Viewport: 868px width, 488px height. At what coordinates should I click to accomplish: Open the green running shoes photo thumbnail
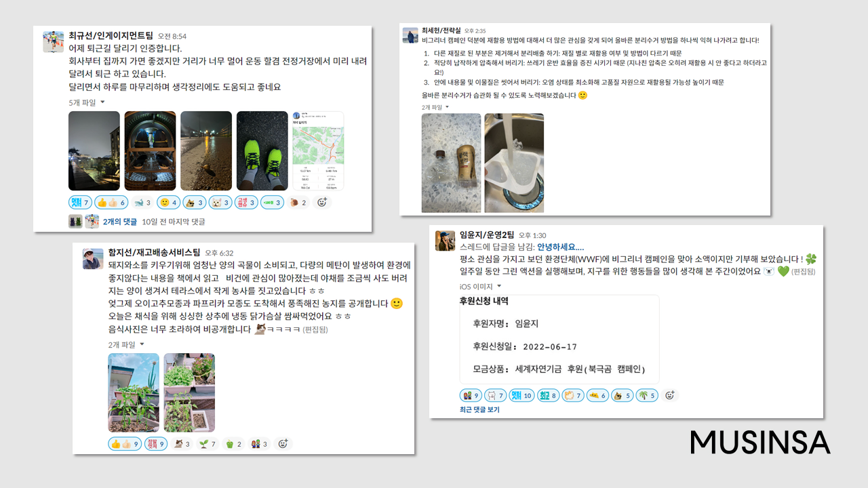pos(262,151)
